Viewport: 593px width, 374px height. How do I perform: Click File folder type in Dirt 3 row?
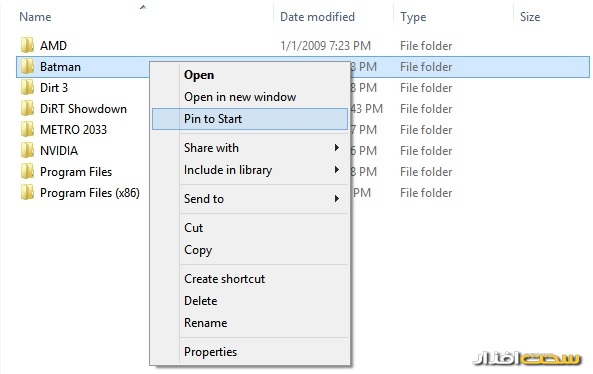tap(426, 88)
